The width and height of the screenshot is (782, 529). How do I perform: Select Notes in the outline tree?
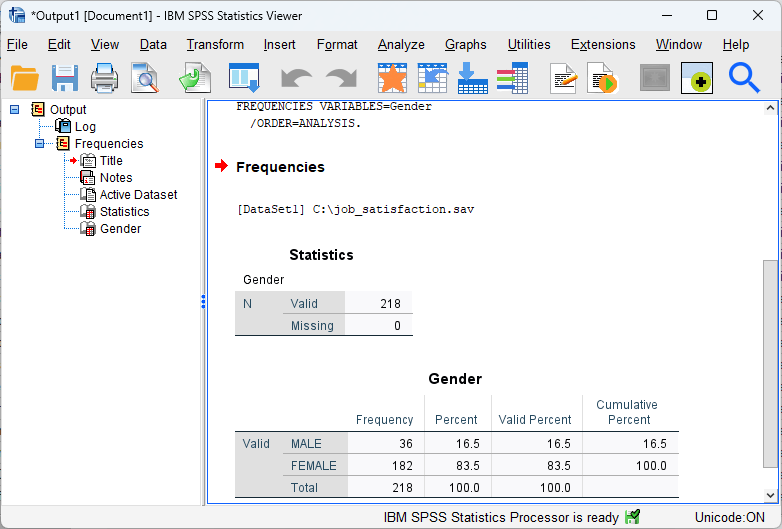tap(116, 177)
